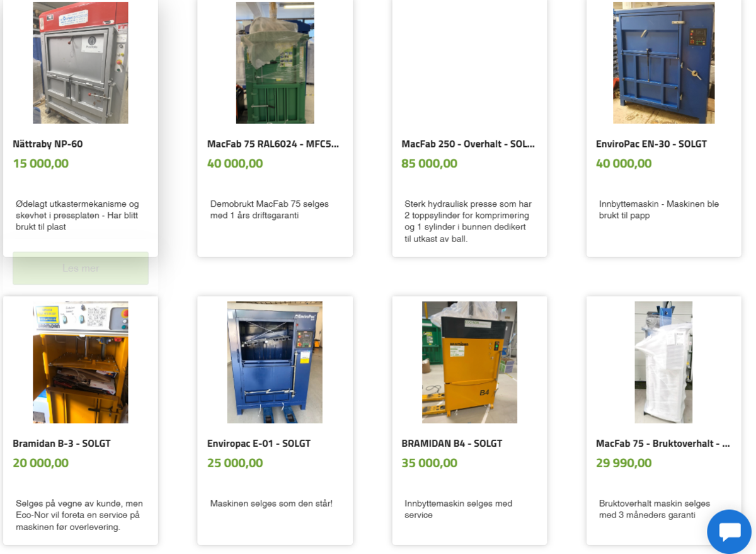The width and height of the screenshot is (756, 554).
Task: Open the Bramidan B-3 product image
Action: (81, 362)
